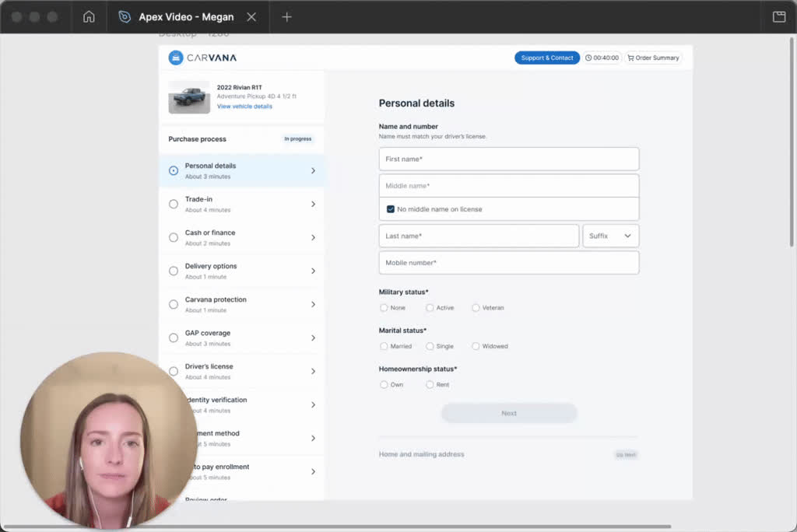
Task: Focus the Last name field
Action: tap(479, 236)
